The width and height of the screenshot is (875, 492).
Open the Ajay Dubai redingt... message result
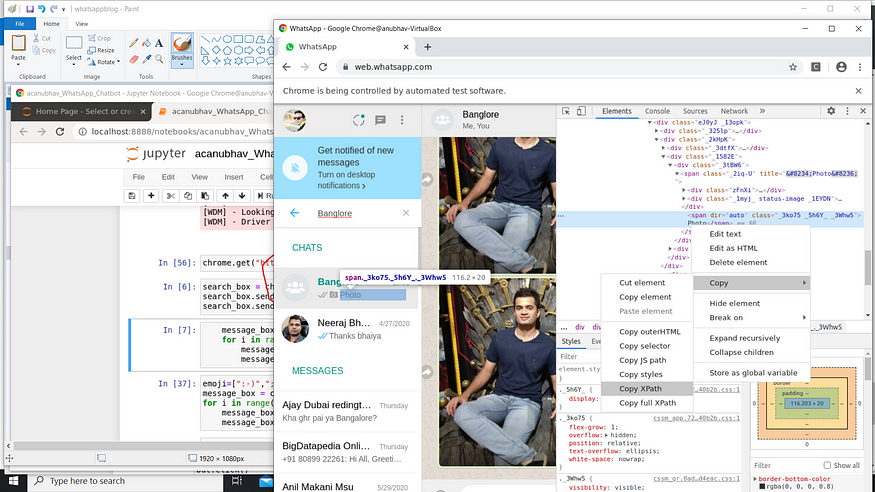pos(346,412)
